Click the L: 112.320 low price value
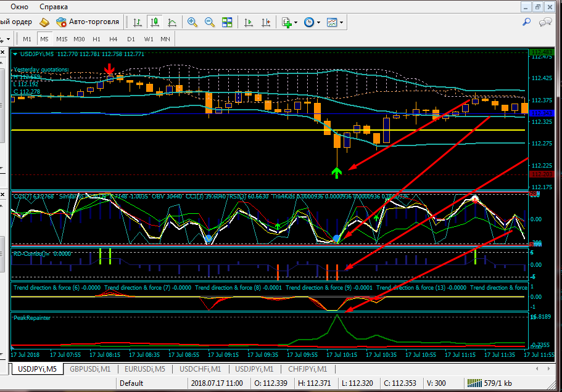This screenshot has height=392, width=562. 357,383
